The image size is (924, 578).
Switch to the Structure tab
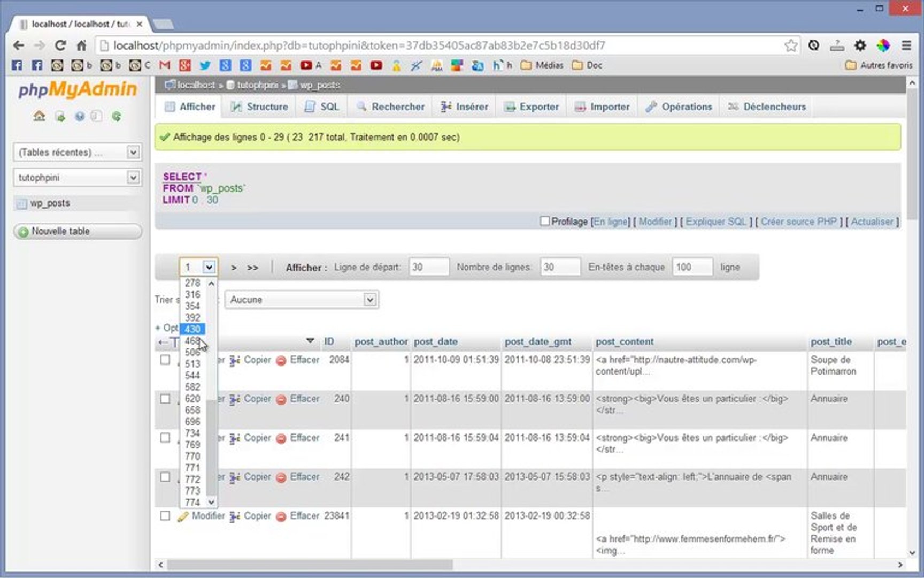[x=259, y=107]
